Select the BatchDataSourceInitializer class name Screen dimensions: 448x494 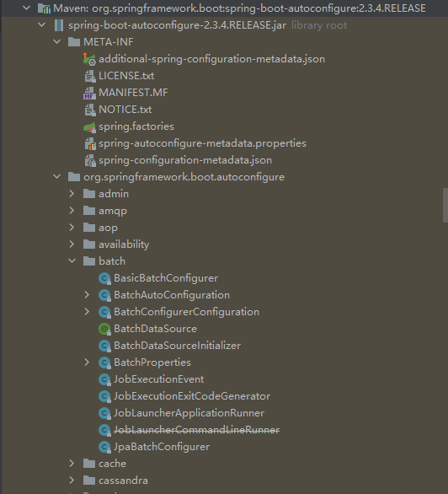pos(177,346)
